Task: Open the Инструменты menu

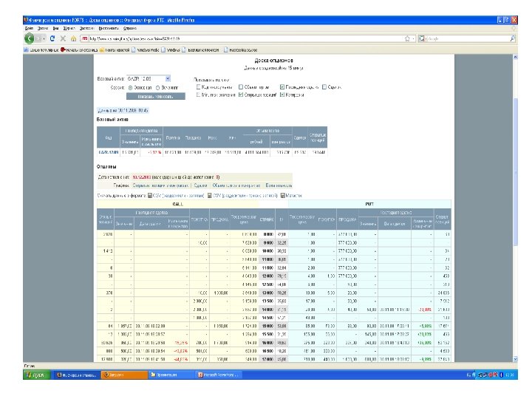Action: coord(109,28)
